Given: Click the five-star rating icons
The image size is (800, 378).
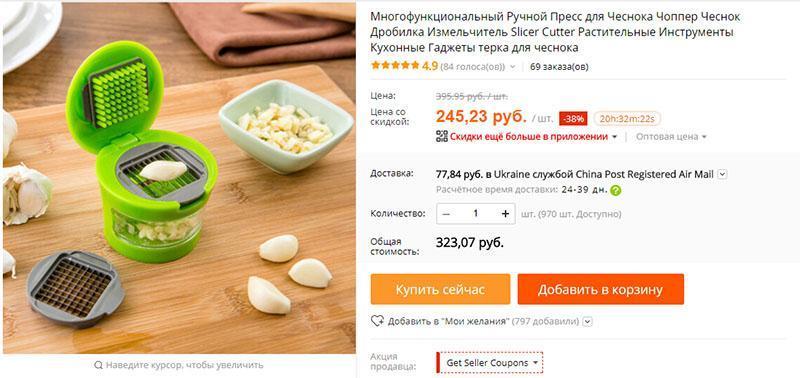Looking at the screenshot, I should (395, 66).
